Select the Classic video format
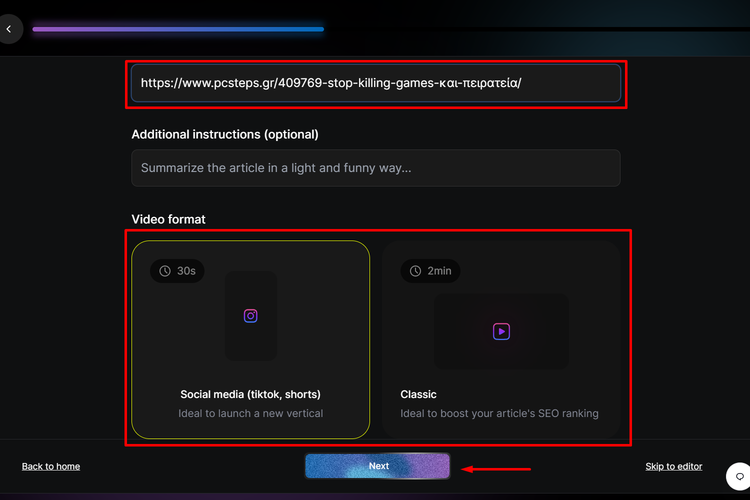The width and height of the screenshot is (750, 500). 501,339
